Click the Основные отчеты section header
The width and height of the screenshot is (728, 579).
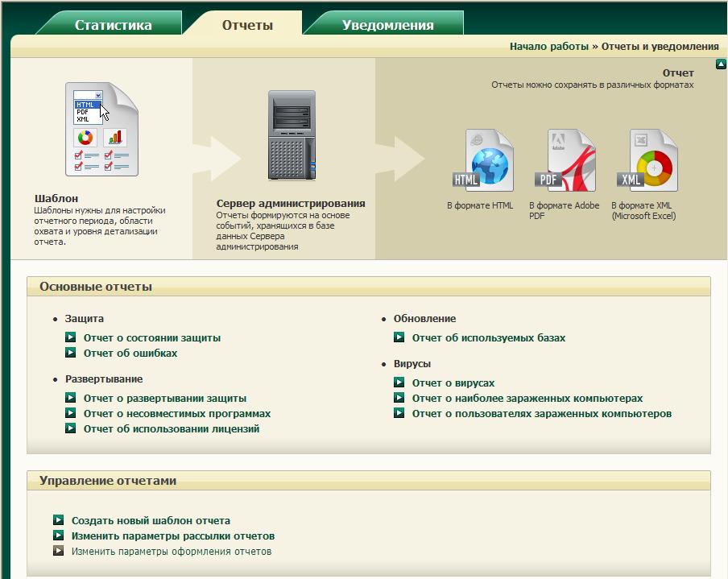(369, 287)
